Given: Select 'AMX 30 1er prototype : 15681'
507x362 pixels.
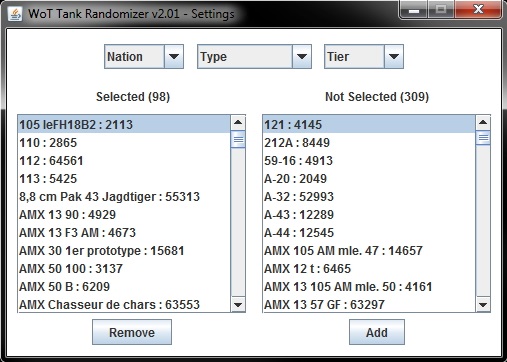Looking at the screenshot, I should 124,251.
